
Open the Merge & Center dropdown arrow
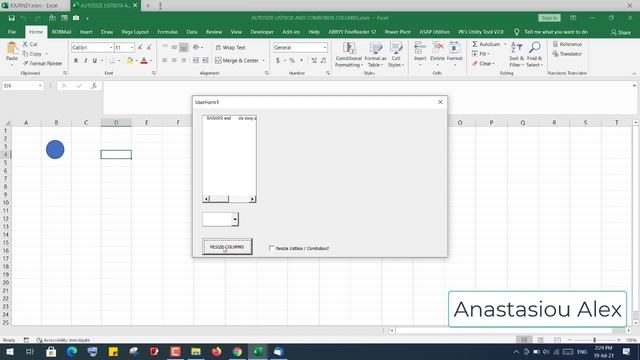point(263,60)
